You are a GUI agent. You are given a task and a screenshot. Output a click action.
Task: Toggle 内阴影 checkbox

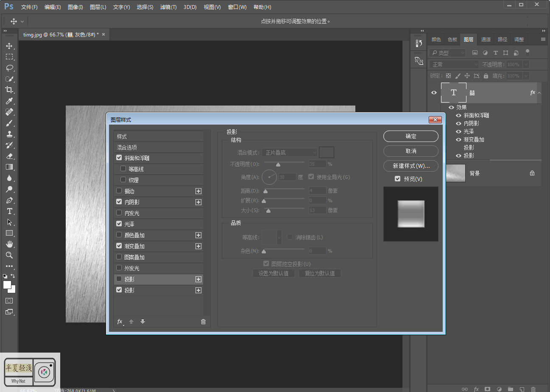(x=119, y=202)
